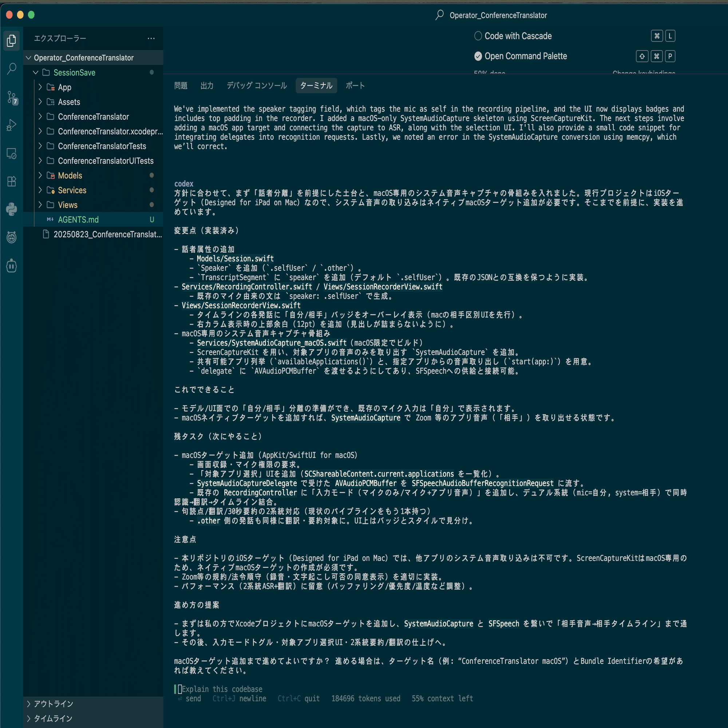This screenshot has height=728, width=728.
Task: Open the Python icon in activity bar
Action: pos(12,209)
